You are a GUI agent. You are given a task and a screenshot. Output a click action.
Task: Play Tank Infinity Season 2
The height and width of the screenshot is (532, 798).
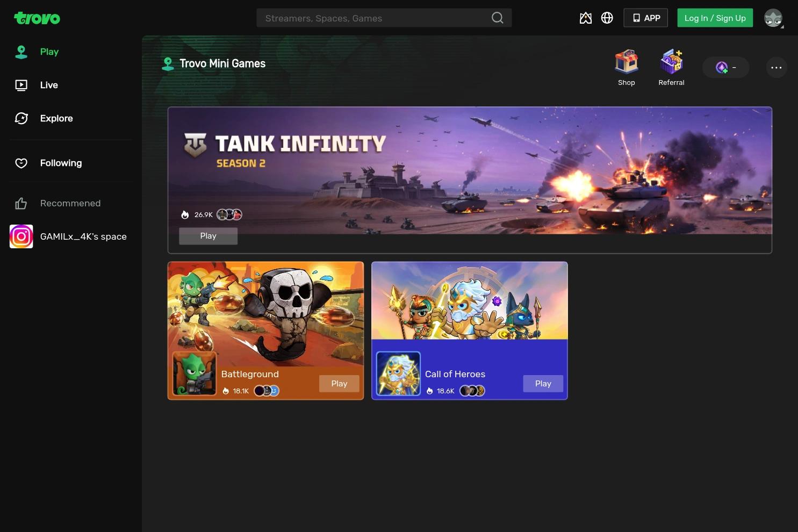(x=209, y=236)
